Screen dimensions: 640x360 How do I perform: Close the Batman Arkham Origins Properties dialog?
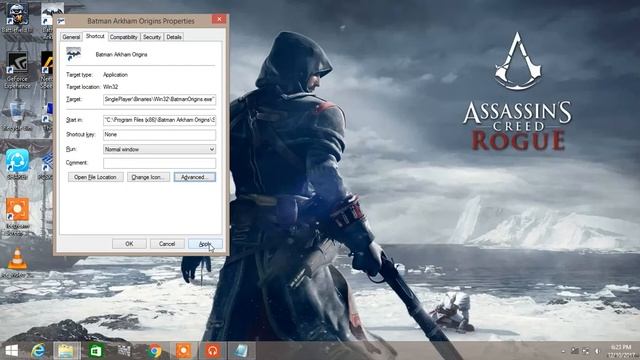[219, 19]
